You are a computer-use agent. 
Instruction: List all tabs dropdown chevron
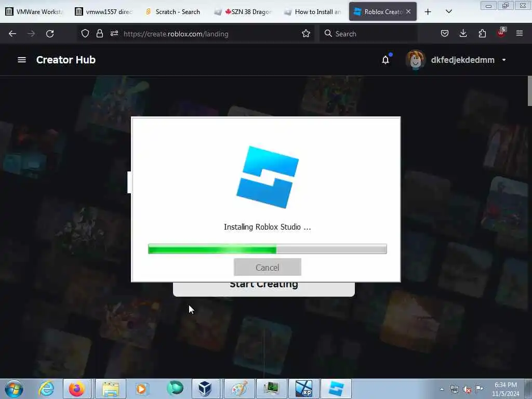click(x=449, y=11)
